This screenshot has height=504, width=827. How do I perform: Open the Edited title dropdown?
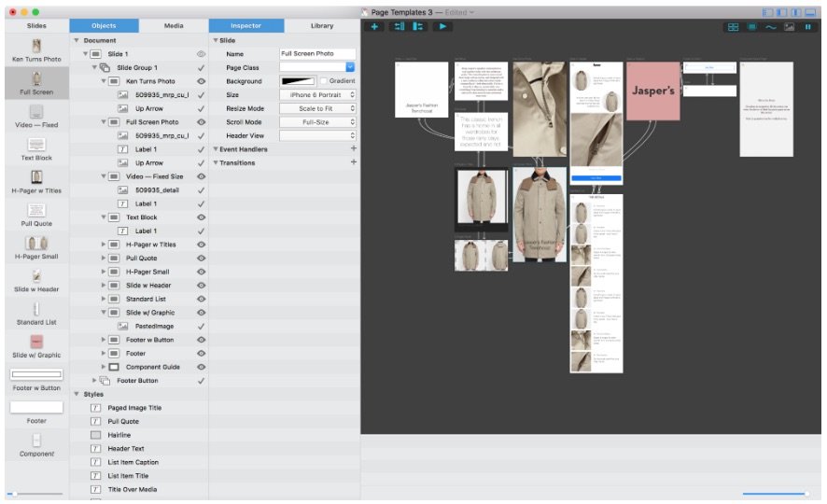(x=459, y=12)
